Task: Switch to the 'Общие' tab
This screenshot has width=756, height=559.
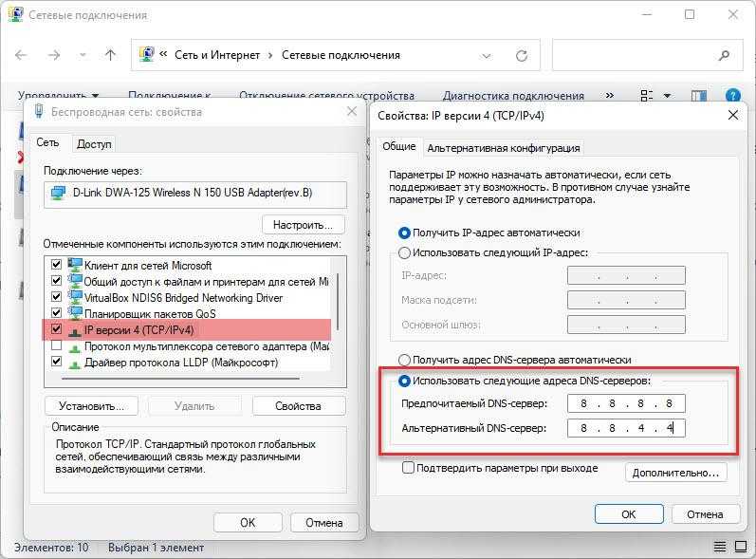Action: pyautogui.click(x=398, y=146)
